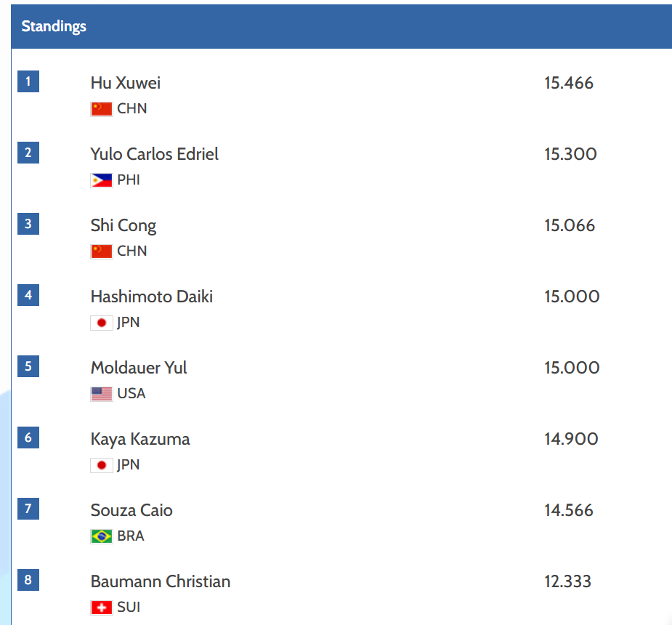This screenshot has height=625, width=672.
Task: Open Hashimoto Daiki athlete name
Action: (152, 297)
